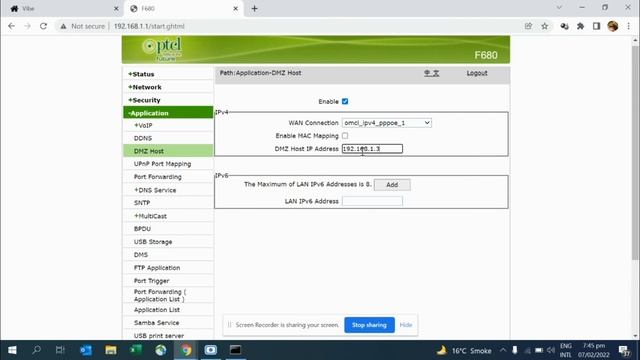
Task: Expand the VoIP submenu
Action: tap(143, 126)
